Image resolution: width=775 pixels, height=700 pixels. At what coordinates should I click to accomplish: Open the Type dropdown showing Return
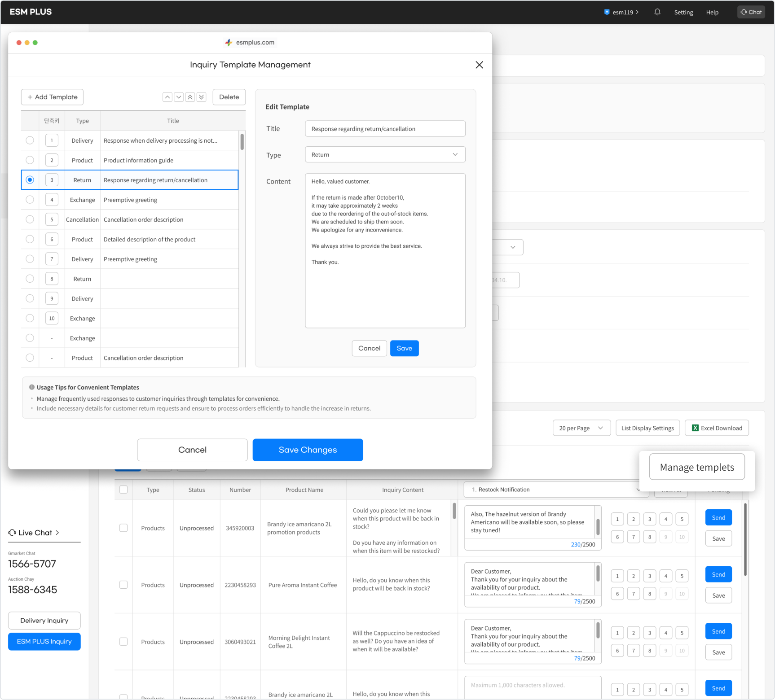(x=385, y=155)
